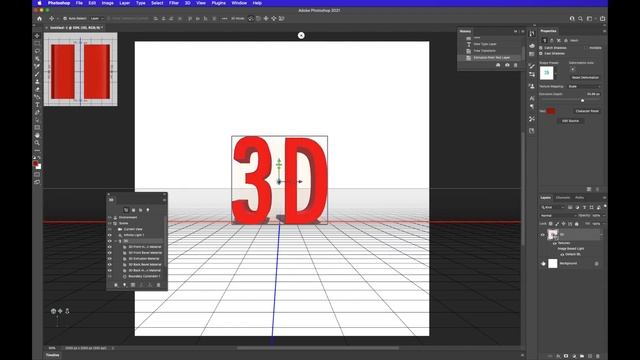This screenshot has width=640, height=360.
Task: Filter 3D panel by materials
Action: (140, 210)
